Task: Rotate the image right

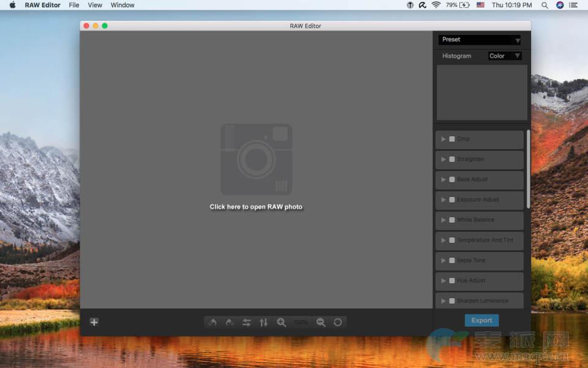Action: (230, 322)
